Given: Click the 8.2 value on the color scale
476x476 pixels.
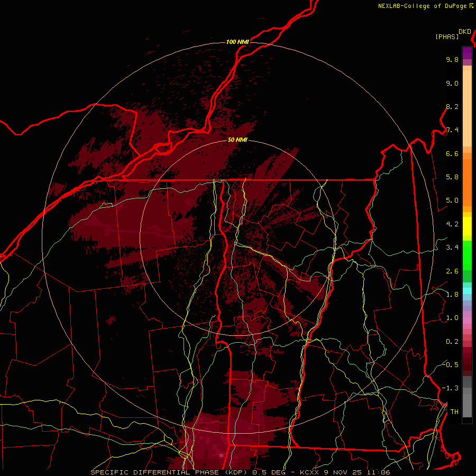Looking at the screenshot, I should [452, 106].
